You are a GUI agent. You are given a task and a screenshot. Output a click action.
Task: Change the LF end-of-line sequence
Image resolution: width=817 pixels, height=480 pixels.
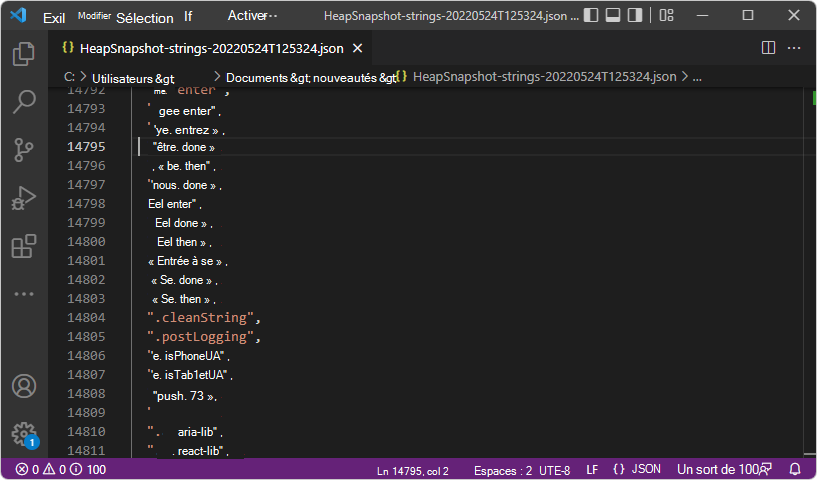click(592, 470)
